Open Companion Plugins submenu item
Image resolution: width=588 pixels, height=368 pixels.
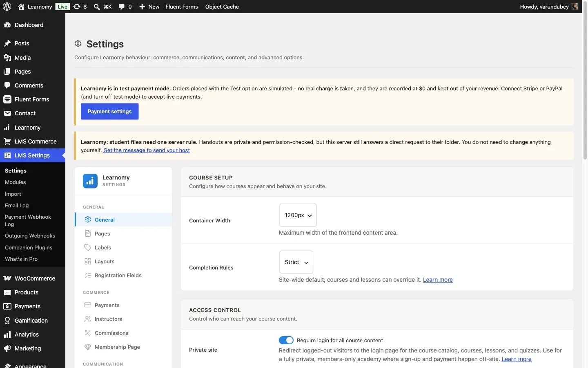pyautogui.click(x=33, y=247)
